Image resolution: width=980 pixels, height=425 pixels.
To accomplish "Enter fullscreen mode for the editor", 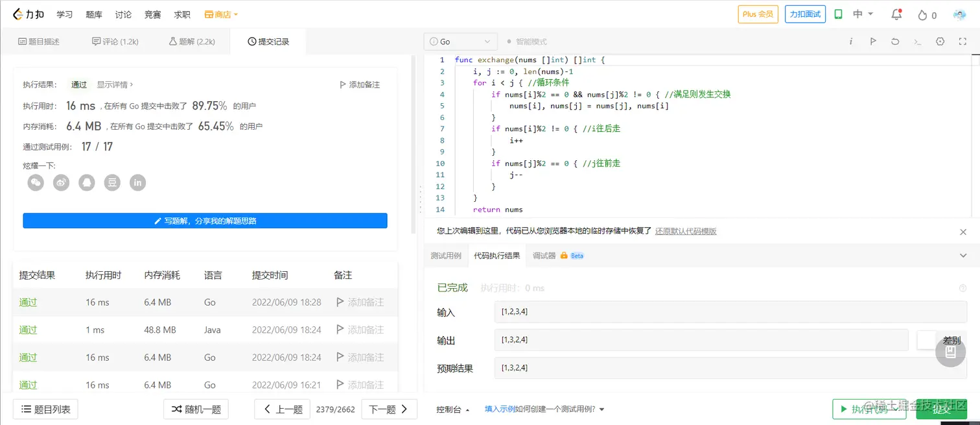I will coord(962,42).
